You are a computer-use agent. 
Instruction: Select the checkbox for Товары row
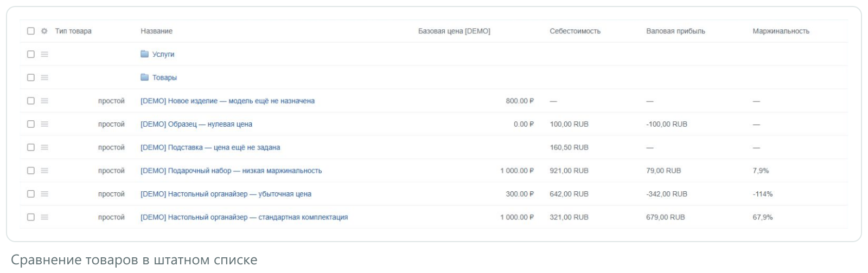click(x=31, y=77)
